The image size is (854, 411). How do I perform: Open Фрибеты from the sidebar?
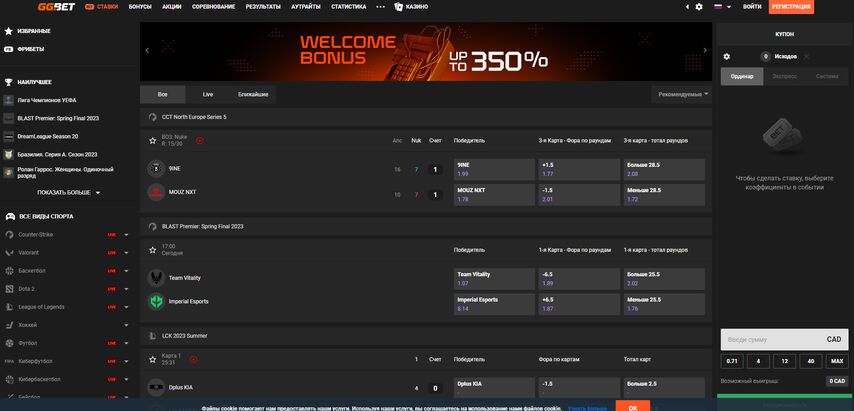[x=31, y=49]
